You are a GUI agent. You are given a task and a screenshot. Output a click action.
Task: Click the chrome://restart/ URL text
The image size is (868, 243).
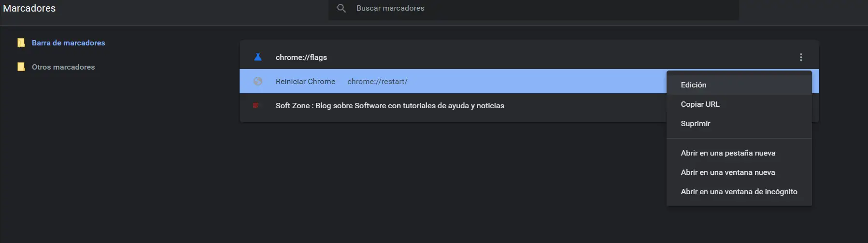pyautogui.click(x=377, y=82)
